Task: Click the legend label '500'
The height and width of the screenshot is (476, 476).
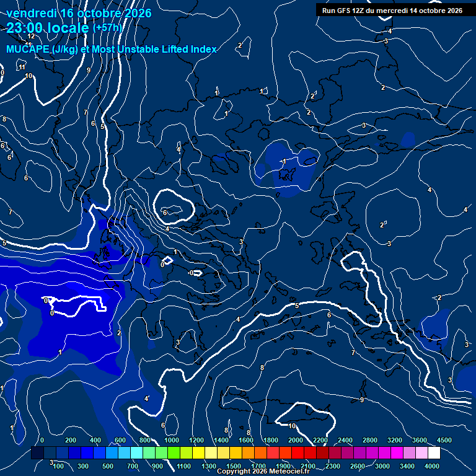Action: [x=107, y=466]
